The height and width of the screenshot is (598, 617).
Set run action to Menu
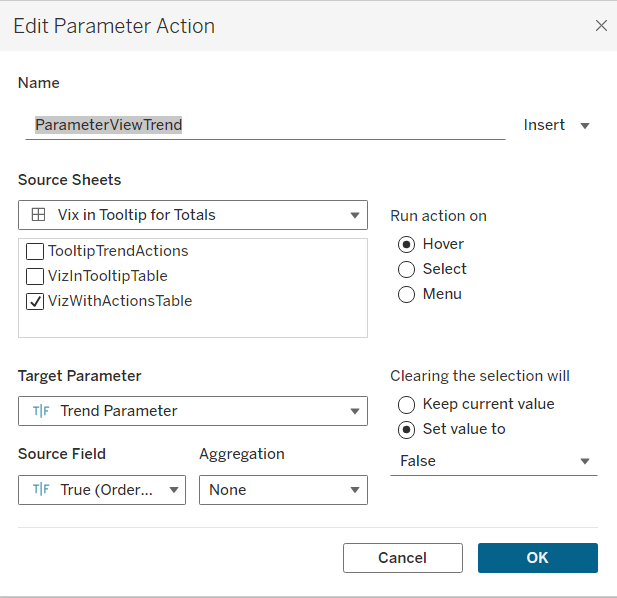[407, 294]
